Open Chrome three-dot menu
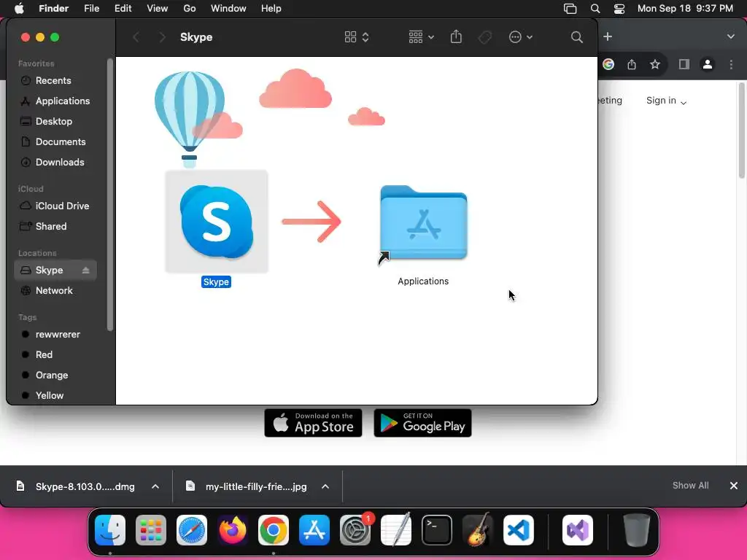The image size is (747, 560). coord(731,64)
